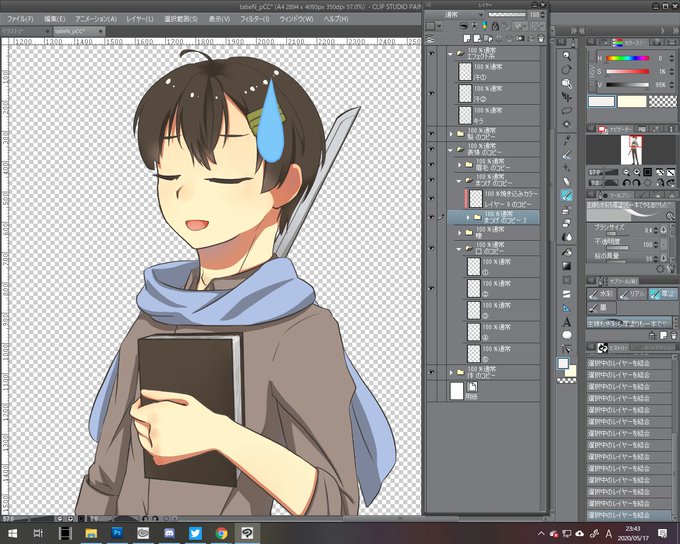This screenshot has height=544, width=680.
Task: Click the New Raster Layer icon
Action: click(x=467, y=39)
